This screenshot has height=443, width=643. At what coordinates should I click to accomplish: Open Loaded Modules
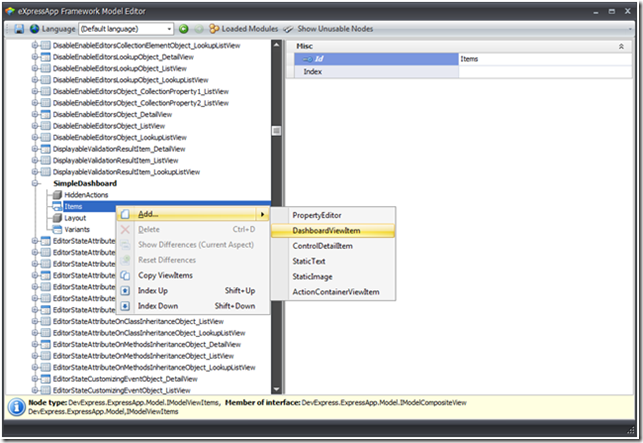[244, 29]
